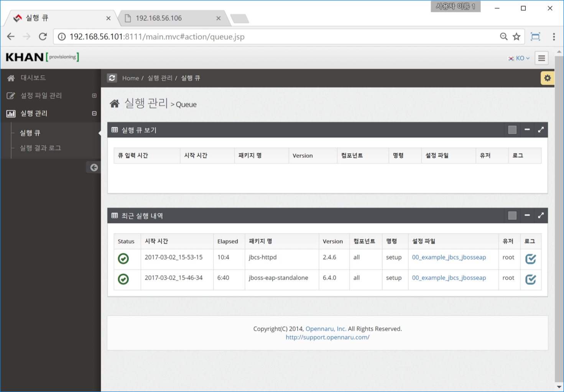
Task: Minimize the 최근 실행 내역 panel
Action: (x=527, y=216)
